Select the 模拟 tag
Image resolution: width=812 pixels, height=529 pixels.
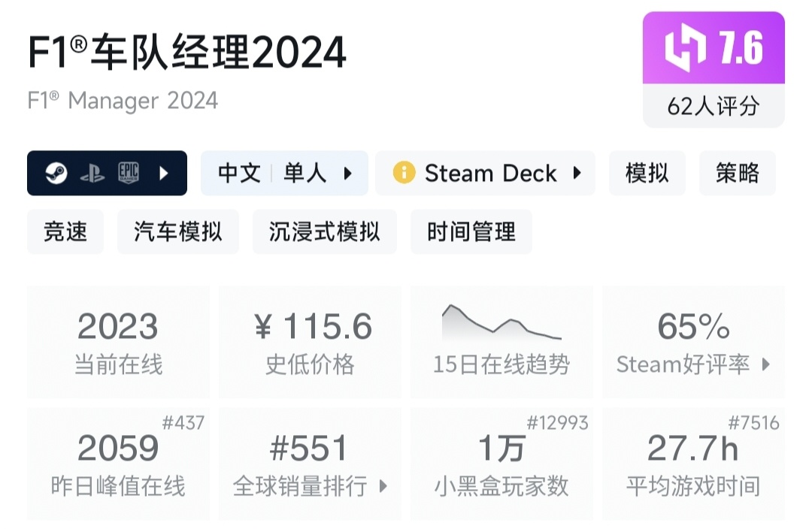point(647,174)
